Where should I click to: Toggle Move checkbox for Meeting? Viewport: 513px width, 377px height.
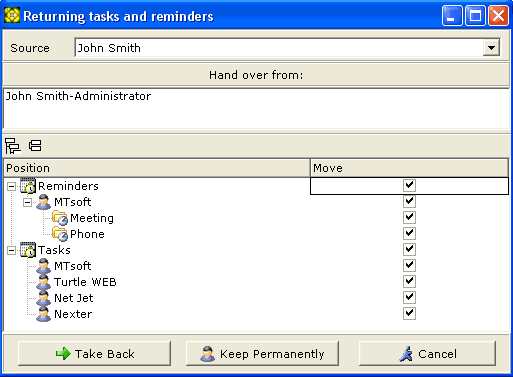coord(409,217)
